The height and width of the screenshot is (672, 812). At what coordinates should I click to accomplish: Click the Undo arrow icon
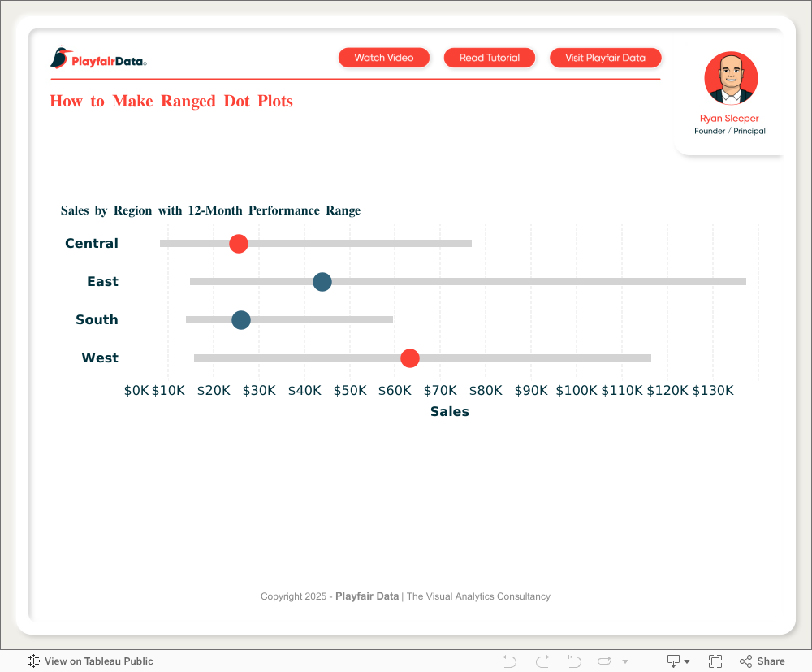point(510,661)
